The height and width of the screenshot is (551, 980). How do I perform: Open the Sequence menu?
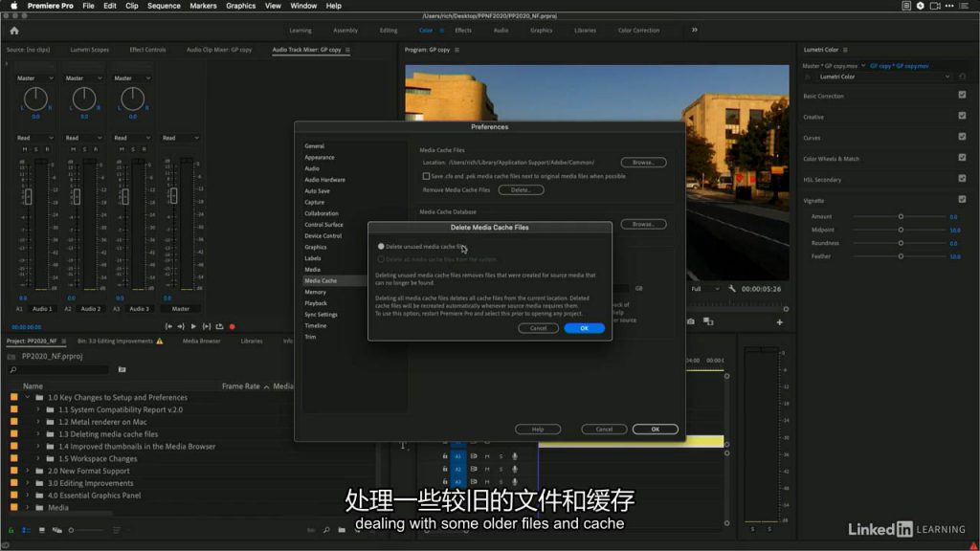point(164,6)
